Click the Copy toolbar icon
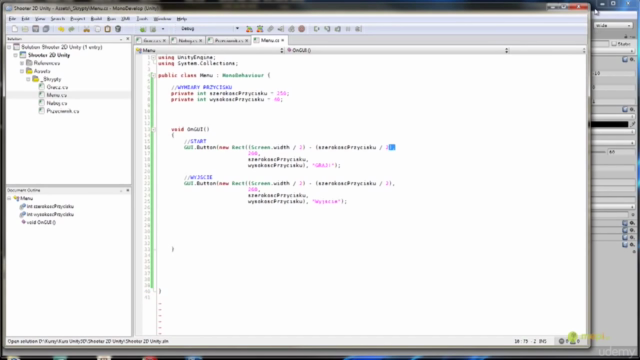The image size is (640, 360). click(97, 29)
